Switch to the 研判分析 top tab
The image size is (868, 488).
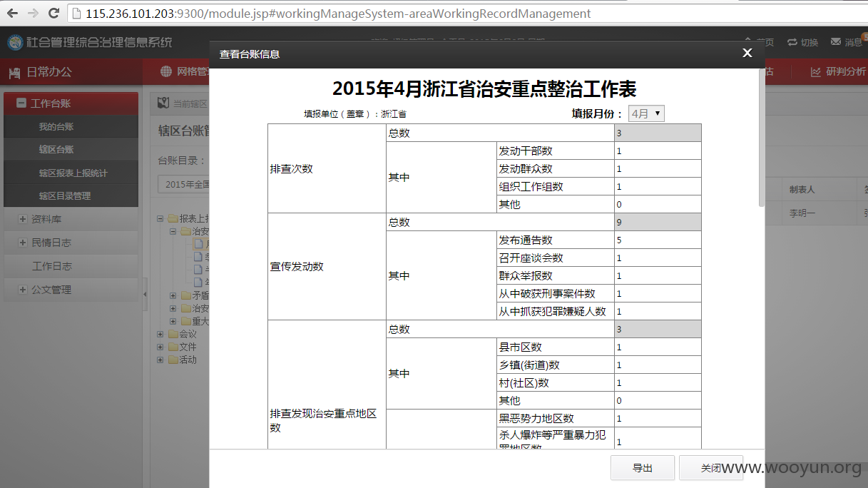(x=838, y=71)
